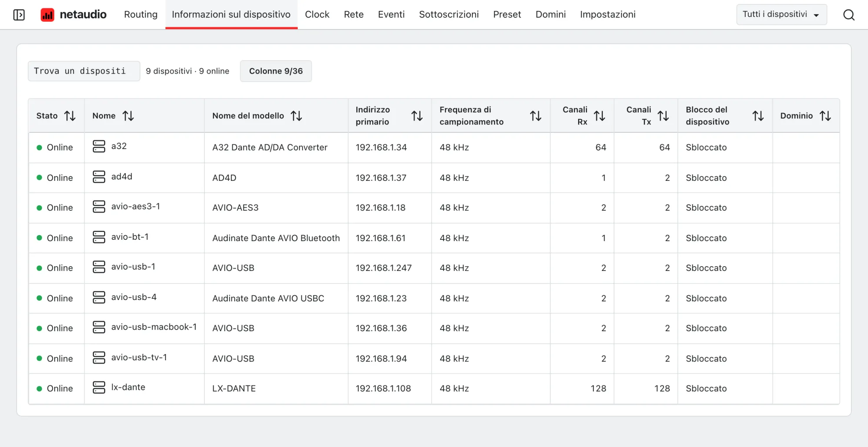This screenshot has height=447, width=868.
Task: Open the Tutti i dispositivi dropdown
Action: coord(782,15)
